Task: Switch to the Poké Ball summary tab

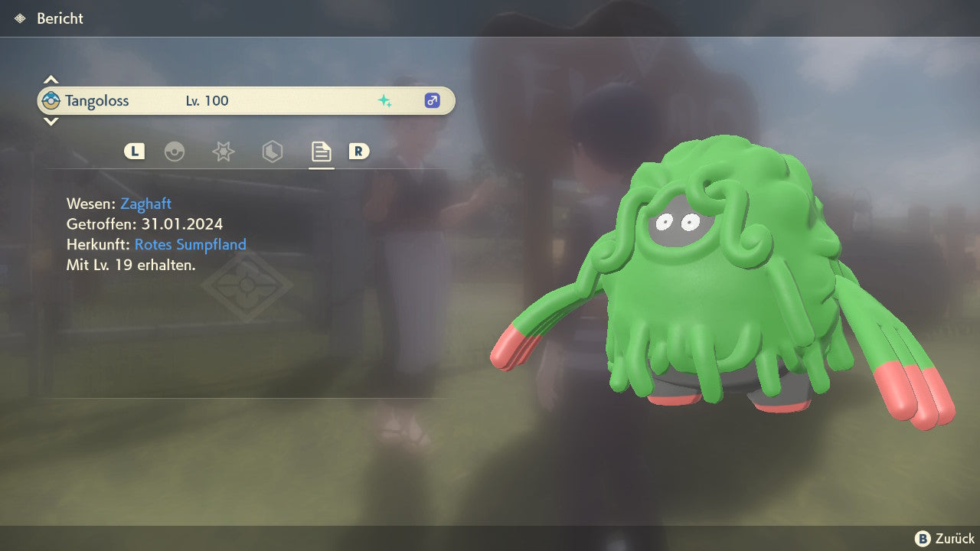Action: click(175, 152)
